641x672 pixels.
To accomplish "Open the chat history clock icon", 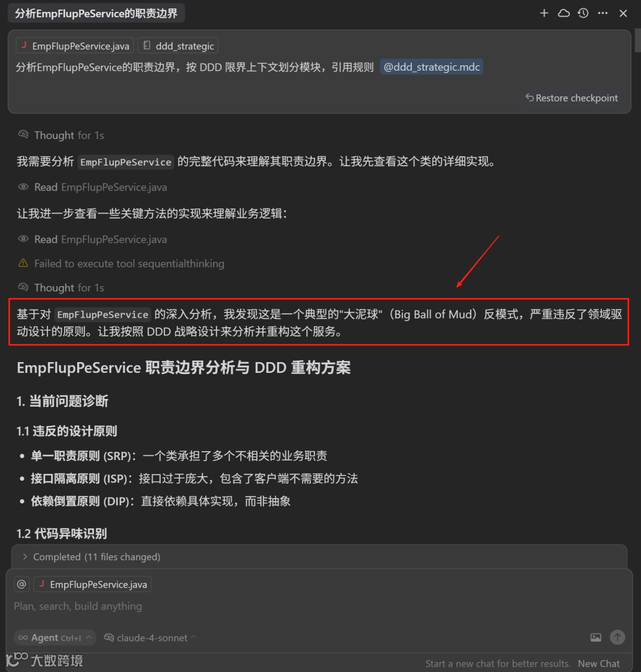I will coord(583,13).
